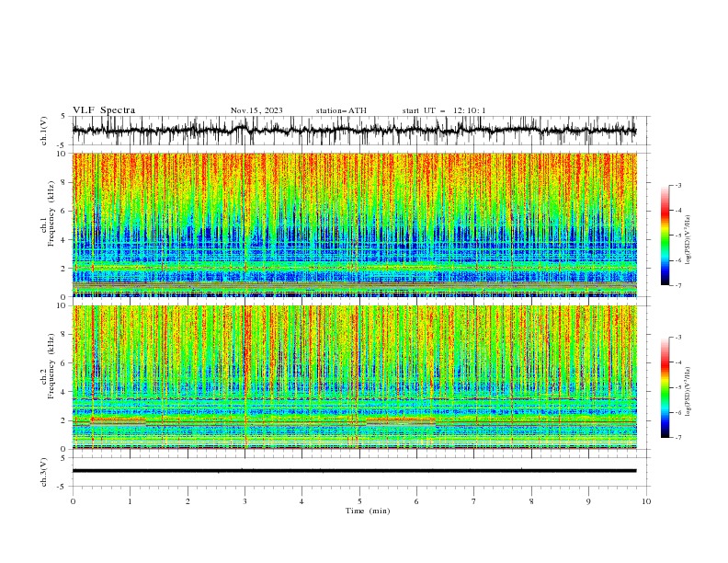Click the '-7' label on lower colorbar
This screenshot has height=563, width=728.
(677, 438)
